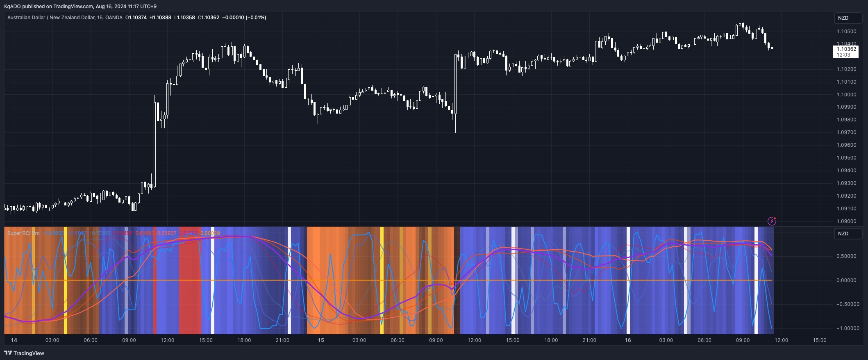Click the 1.09100 price scale label
Image resolution: width=868 pixels, height=360 pixels.
(x=846, y=209)
